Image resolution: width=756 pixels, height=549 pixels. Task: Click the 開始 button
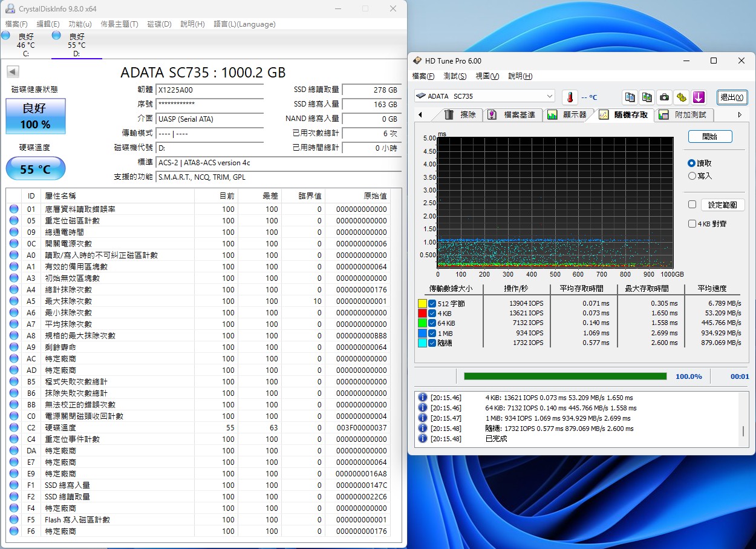710,137
